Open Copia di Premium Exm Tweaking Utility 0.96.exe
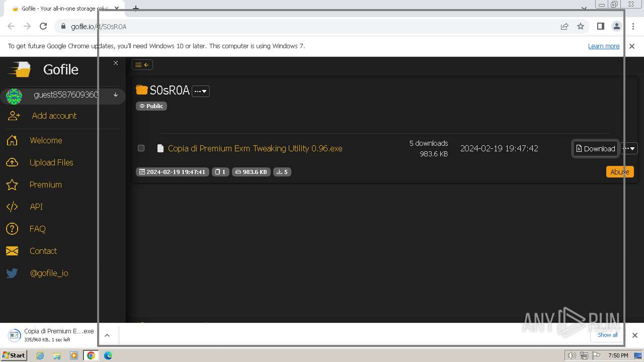Screen dimensions: 644x362 click(255, 148)
